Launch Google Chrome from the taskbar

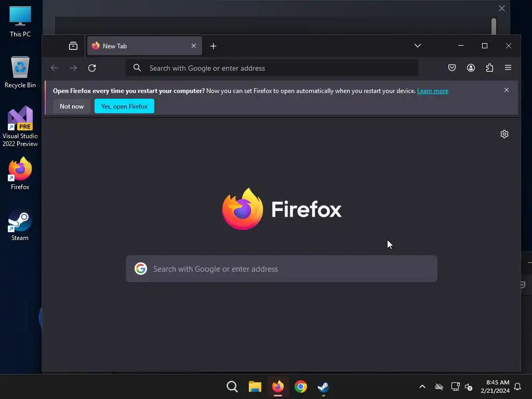[x=301, y=387]
